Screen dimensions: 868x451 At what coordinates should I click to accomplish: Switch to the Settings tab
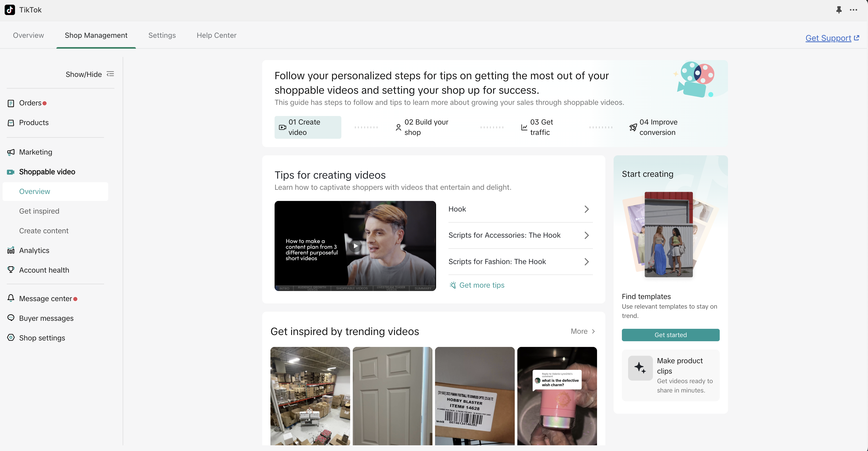coord(162,35)
